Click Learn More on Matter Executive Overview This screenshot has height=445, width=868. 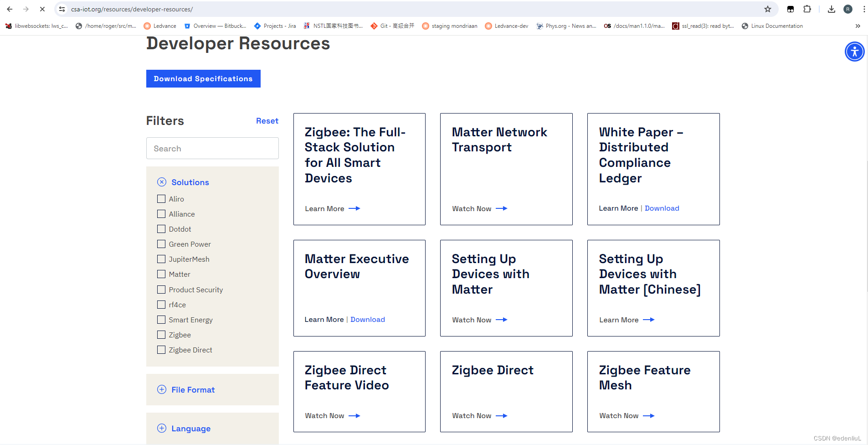(x=324, y=320)
